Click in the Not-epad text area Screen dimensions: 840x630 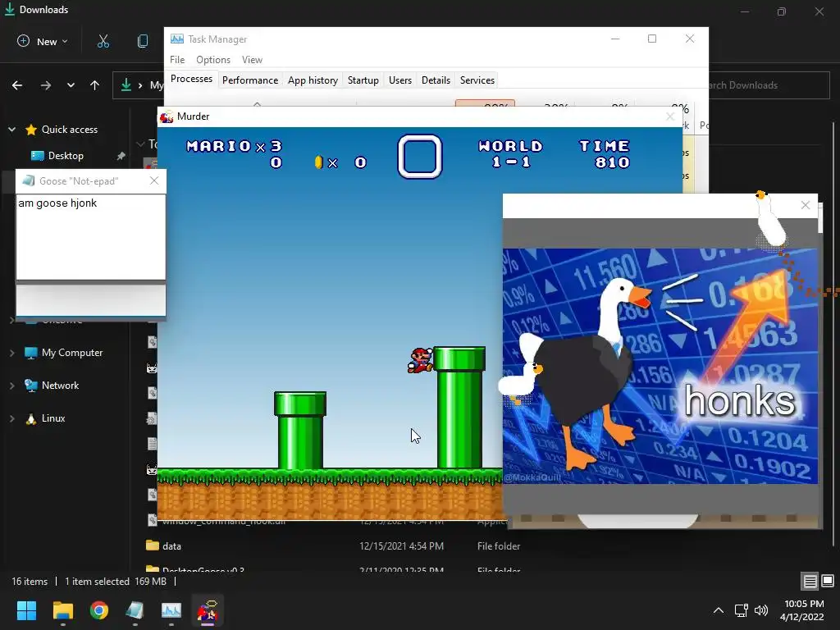[x=90, y=236]
